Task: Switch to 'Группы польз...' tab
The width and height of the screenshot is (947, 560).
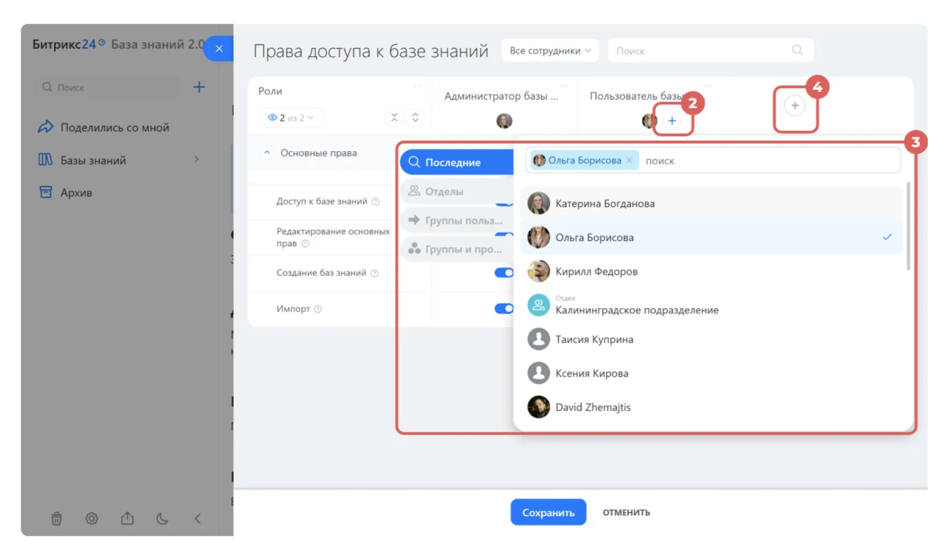Action: [457, 220]
